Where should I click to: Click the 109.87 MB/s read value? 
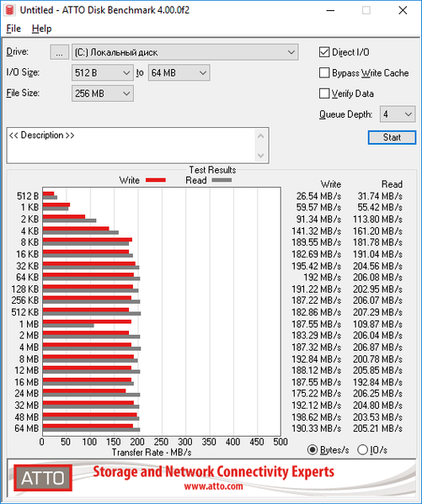[377, 324]
